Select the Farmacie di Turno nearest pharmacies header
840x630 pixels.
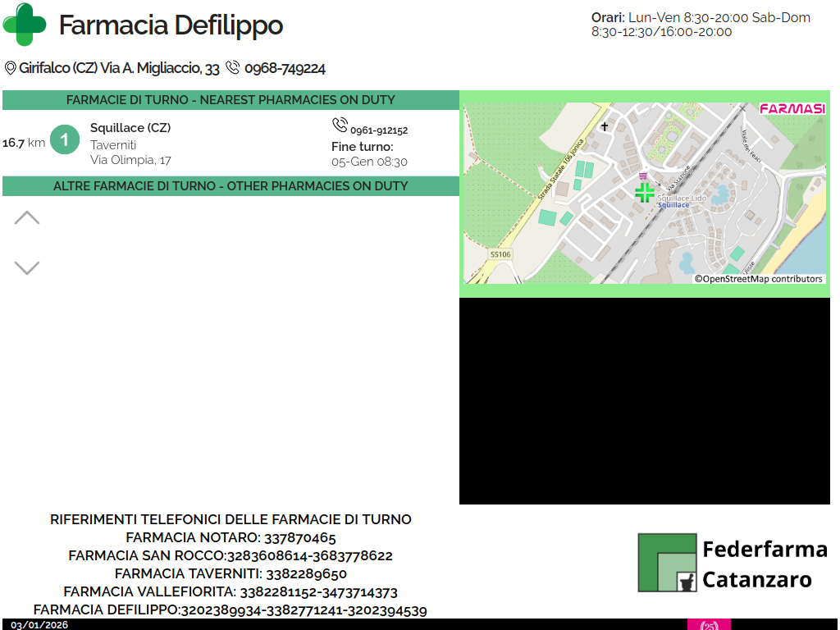pos(231,100)
